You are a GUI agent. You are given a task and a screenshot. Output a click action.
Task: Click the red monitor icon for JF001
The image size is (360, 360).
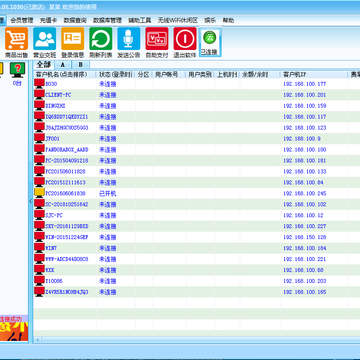[39, 138]
